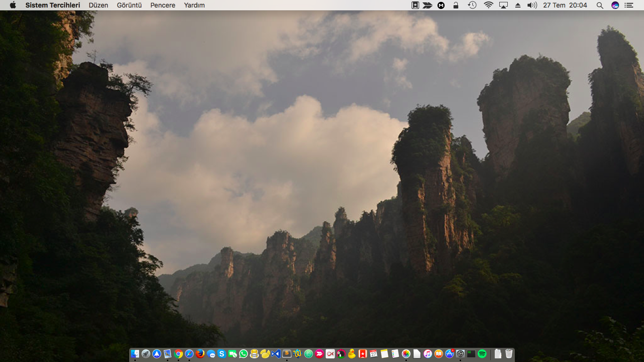Open Google Chrome from the dock

click(x=178, y=354)
